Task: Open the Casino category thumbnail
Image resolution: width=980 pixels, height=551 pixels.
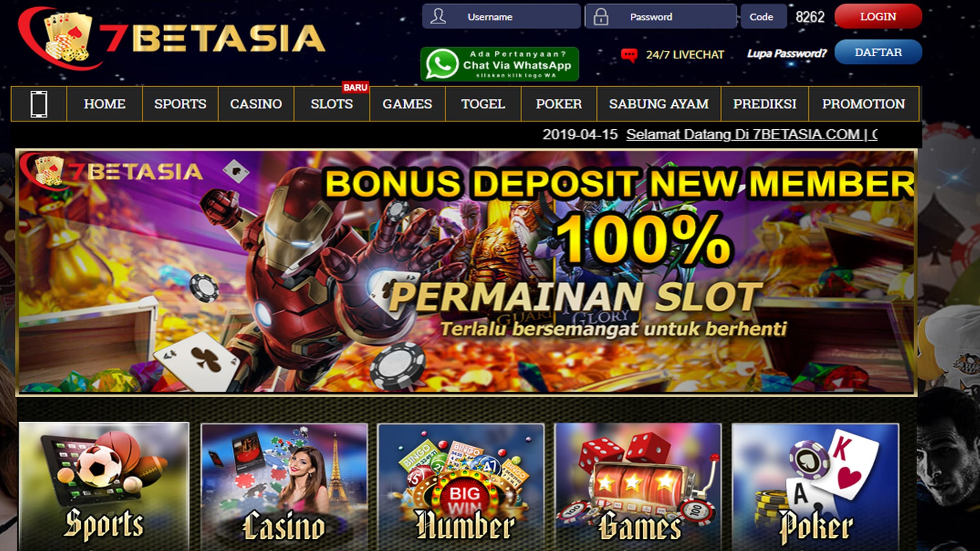Action: coord(284,487)
